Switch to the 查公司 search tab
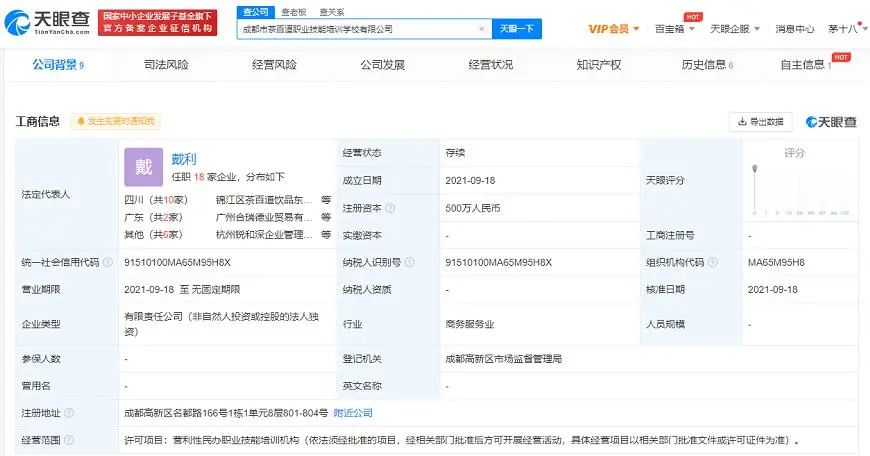 256,12
